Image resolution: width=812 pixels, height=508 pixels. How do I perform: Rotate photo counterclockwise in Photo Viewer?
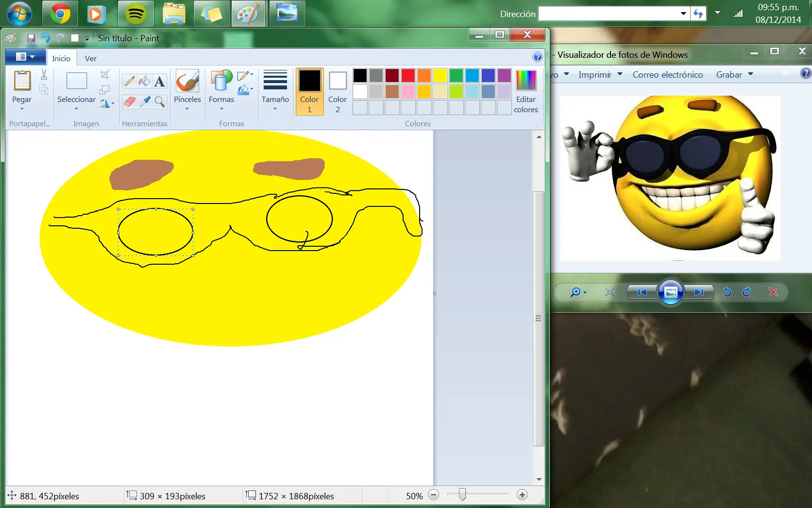click(x=727, y=292)
